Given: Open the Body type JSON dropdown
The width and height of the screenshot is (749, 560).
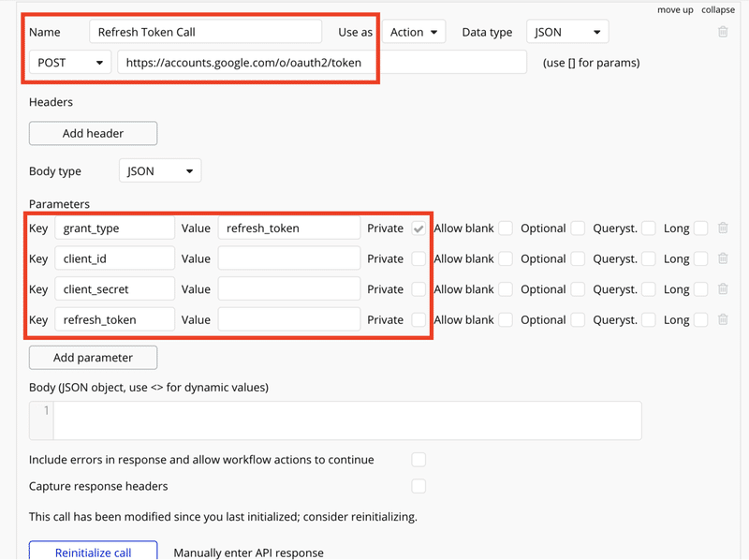Looking at the screenshot, I should pos(160,171).
